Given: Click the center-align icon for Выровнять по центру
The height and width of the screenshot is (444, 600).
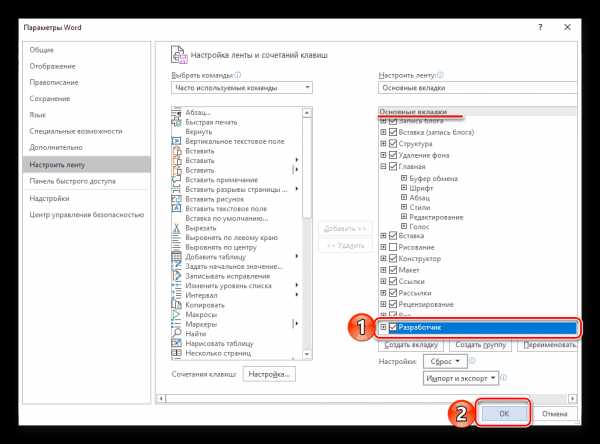Looking at the screenshot, I should [176, 247].
